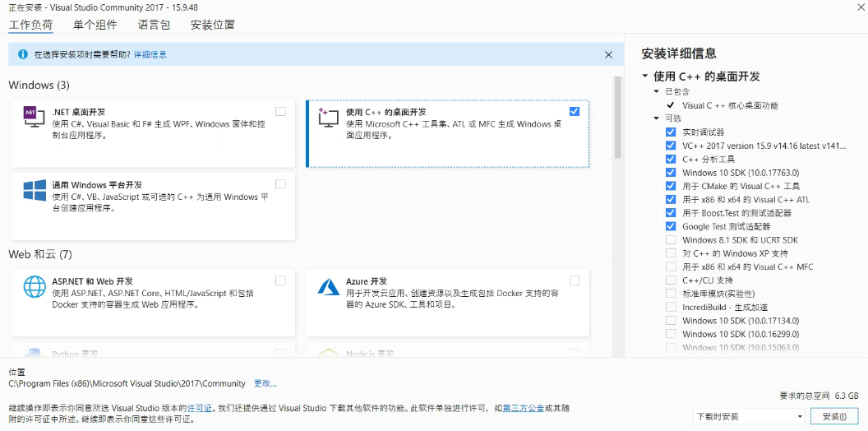
Task: Check the Azure 开发 workload checkbox
Action: pos(574,280)
